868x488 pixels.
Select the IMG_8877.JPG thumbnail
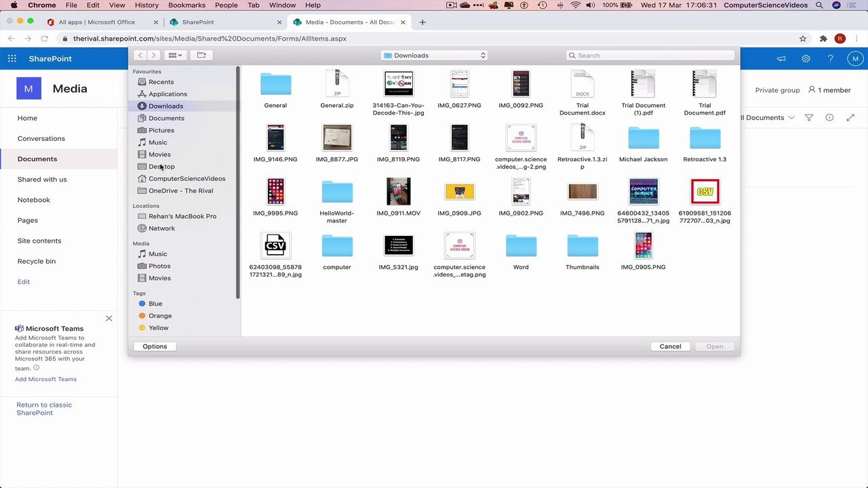[337, 138]
